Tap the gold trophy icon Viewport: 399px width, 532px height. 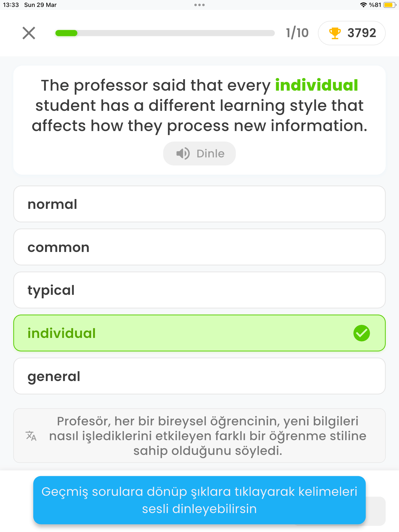pyautogui.click(x=335, y=33)
